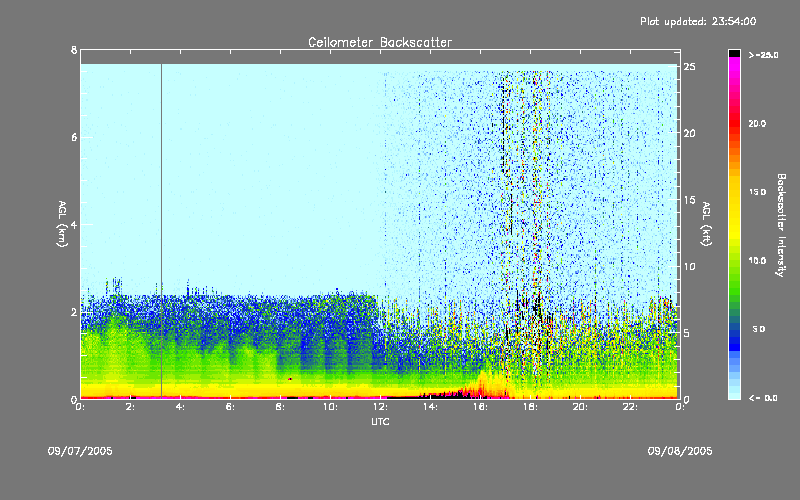This screenshot has height=500, width=800.
Task: Click the '5' kft tick label on right axis
Action: pyautogui.click(x=687, y=333)
